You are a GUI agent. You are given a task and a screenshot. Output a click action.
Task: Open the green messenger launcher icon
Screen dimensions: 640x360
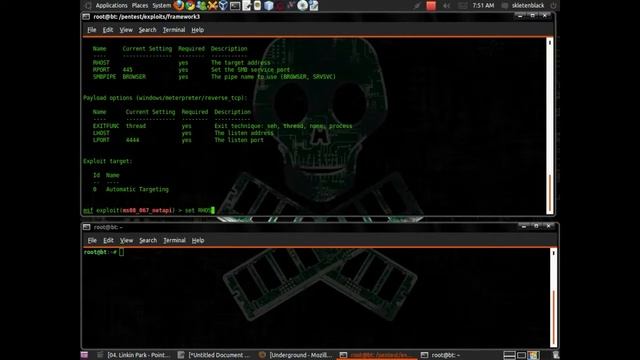pyautogui.click(x=201, y=5)
